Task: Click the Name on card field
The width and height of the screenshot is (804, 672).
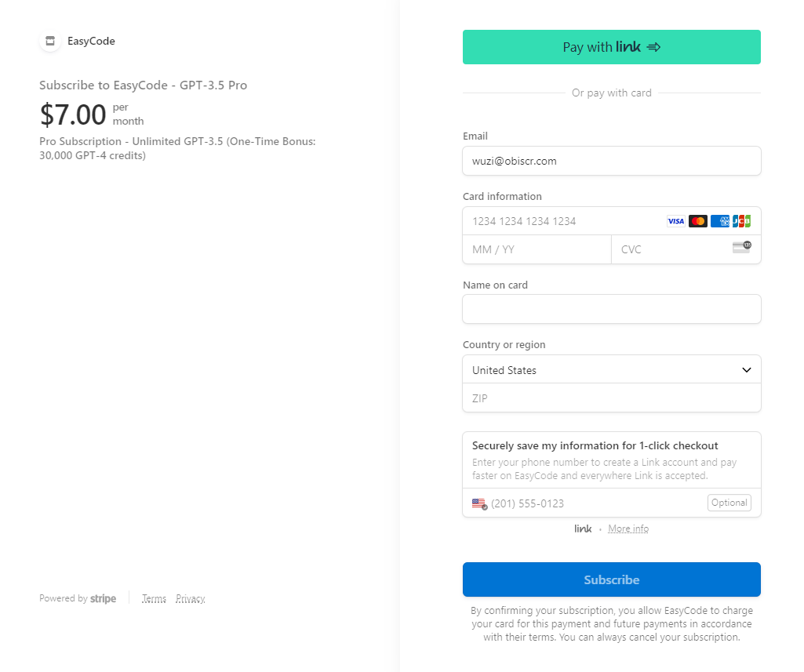Action: click(611, 309)
